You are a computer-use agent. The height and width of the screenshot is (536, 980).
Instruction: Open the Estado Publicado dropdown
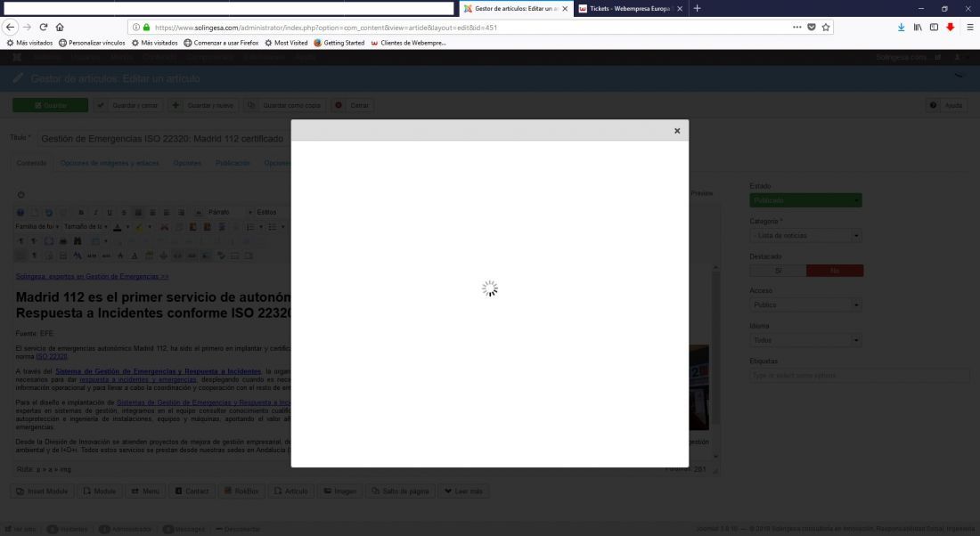click(x=805, y=200)
